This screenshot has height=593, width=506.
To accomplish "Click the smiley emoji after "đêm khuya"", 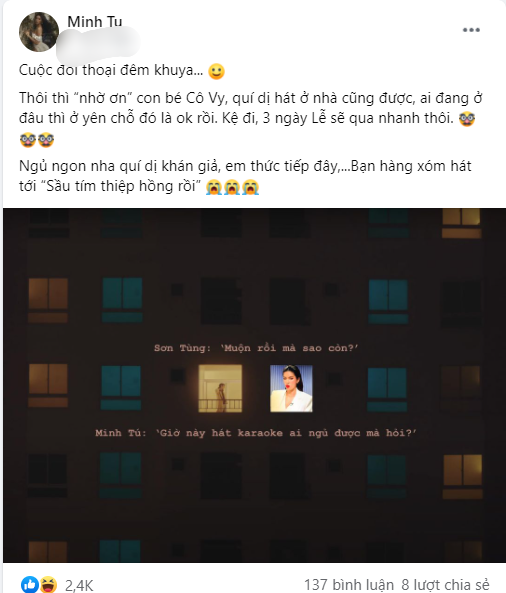I will (x=217, y=71).
